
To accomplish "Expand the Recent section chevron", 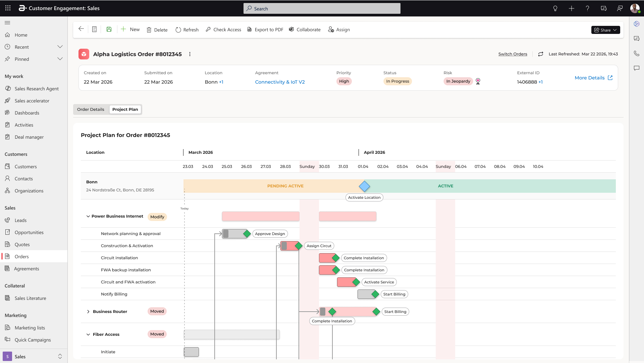I will click(60, 47).
